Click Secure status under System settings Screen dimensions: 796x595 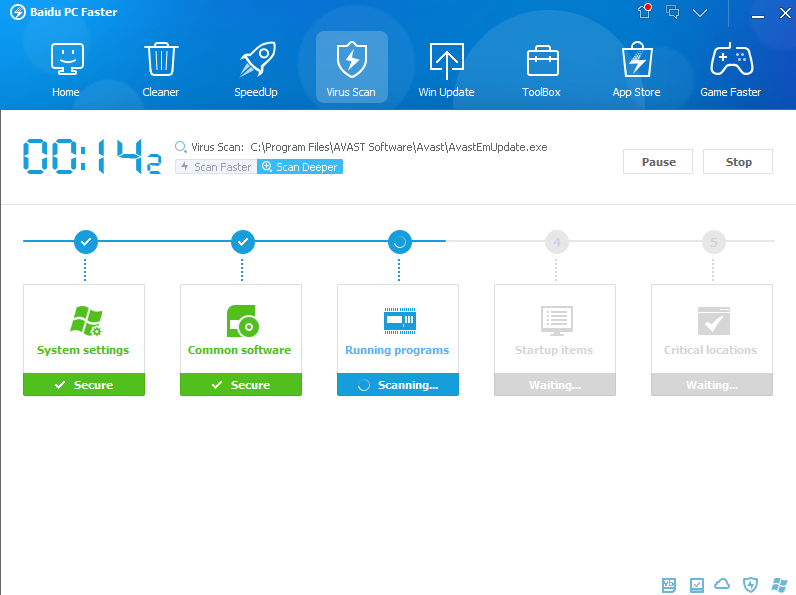84,385
